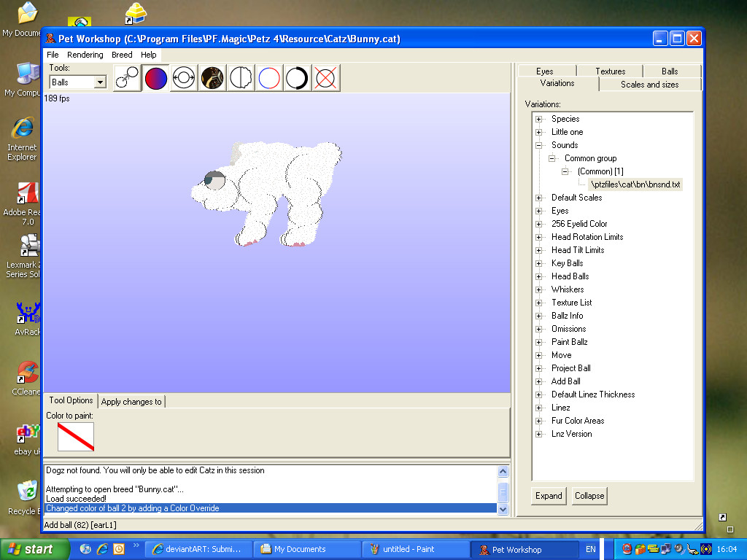Select the thick black outline circle tool
This screenshot has height=560, width=747.
pos(297,78)
